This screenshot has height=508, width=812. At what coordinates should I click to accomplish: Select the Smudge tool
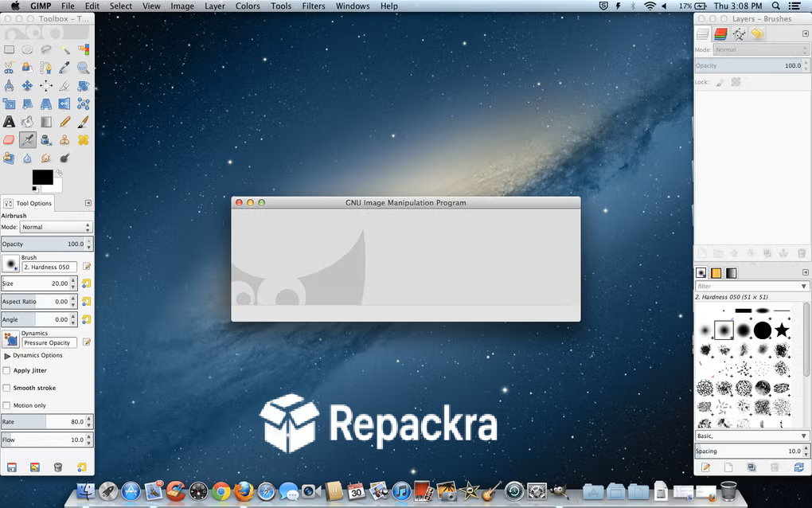tap(46, 158)
